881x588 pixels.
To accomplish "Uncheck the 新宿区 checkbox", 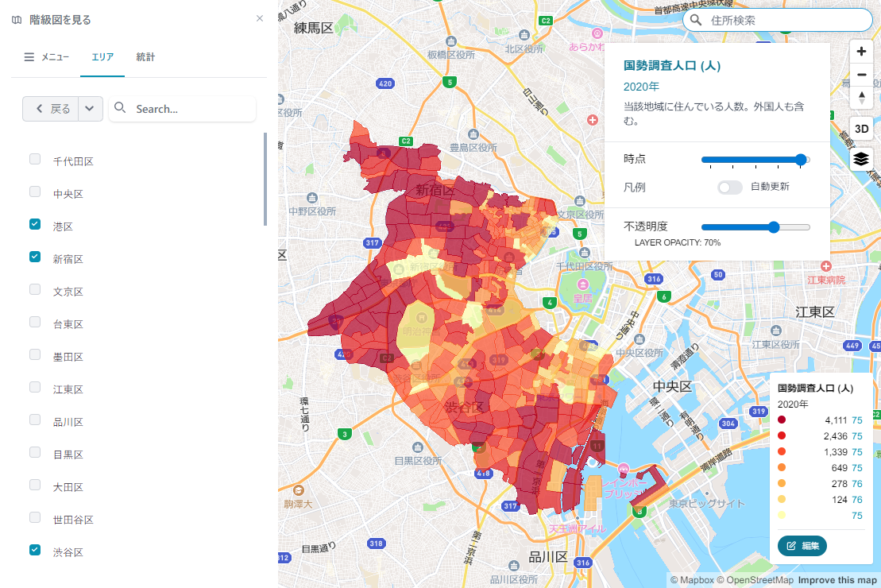I will pos(35,257).
